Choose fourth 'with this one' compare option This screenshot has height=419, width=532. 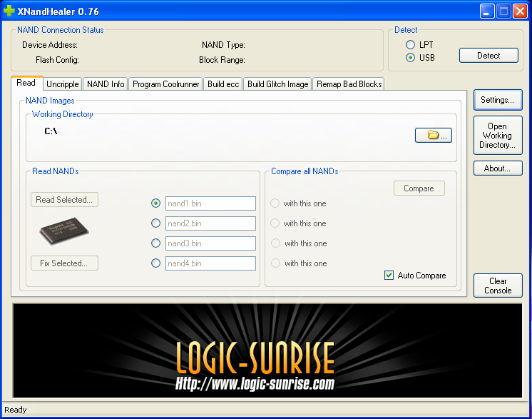point(275,263)
